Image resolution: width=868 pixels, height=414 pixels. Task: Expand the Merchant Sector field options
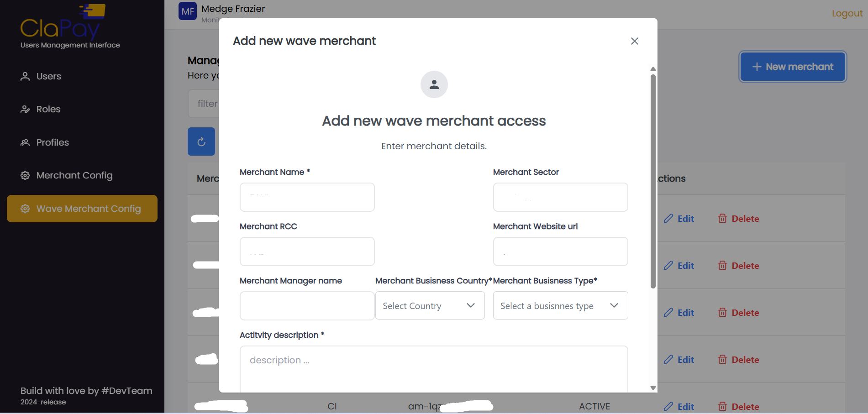[x=560, y=197]
